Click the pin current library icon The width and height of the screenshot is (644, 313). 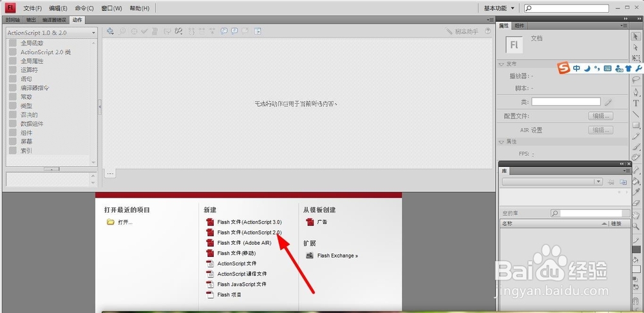(611, 182)
